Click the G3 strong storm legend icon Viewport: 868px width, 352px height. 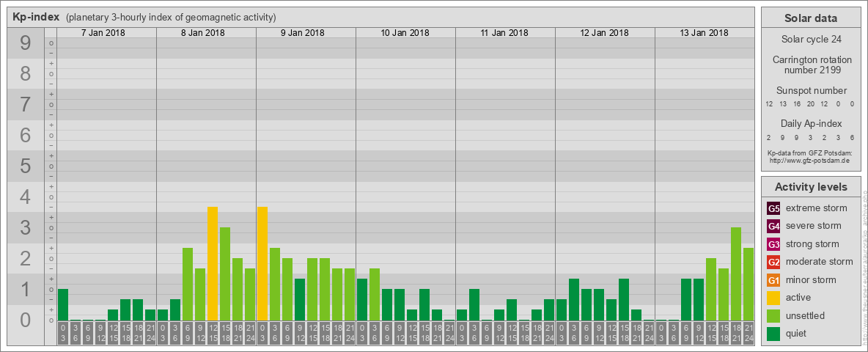(773, 244)
